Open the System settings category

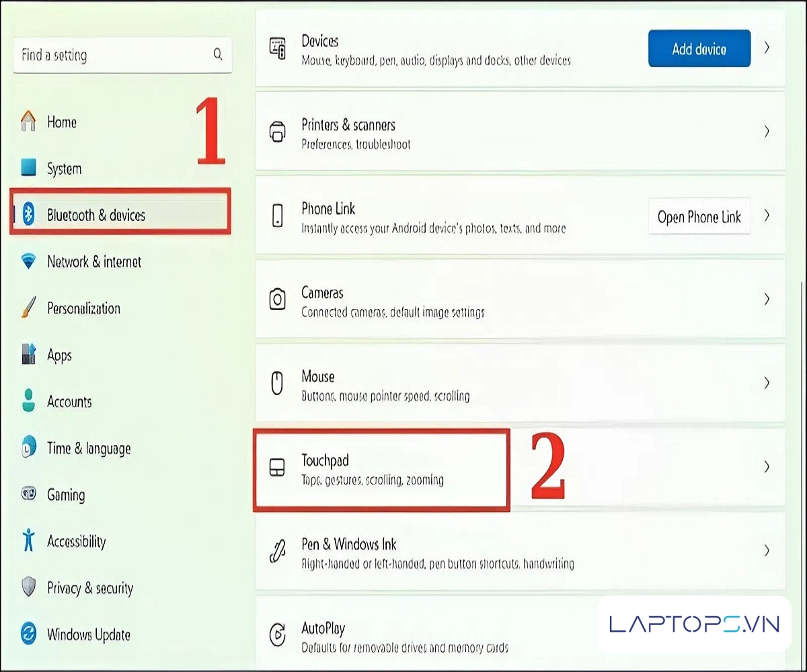(64, 169)
